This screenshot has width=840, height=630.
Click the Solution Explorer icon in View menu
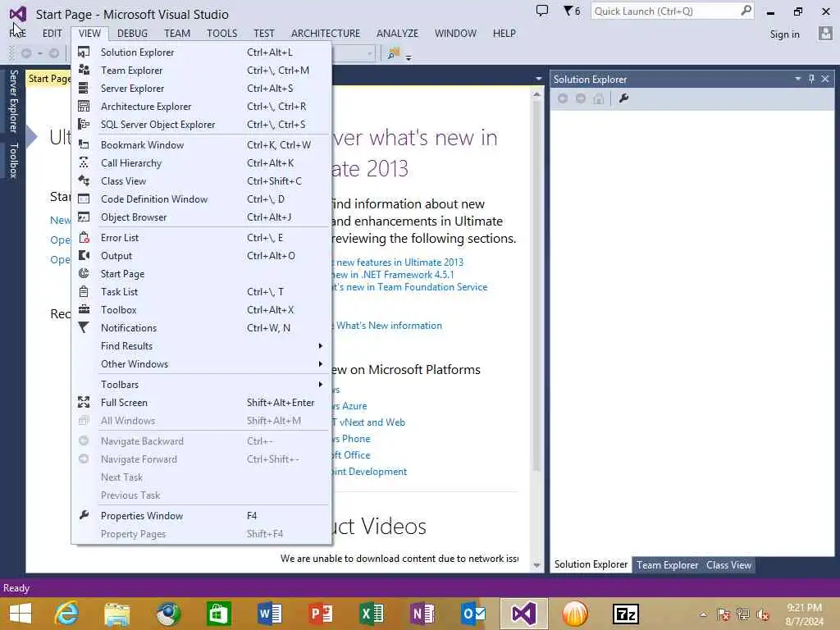[x=84, y=52]
